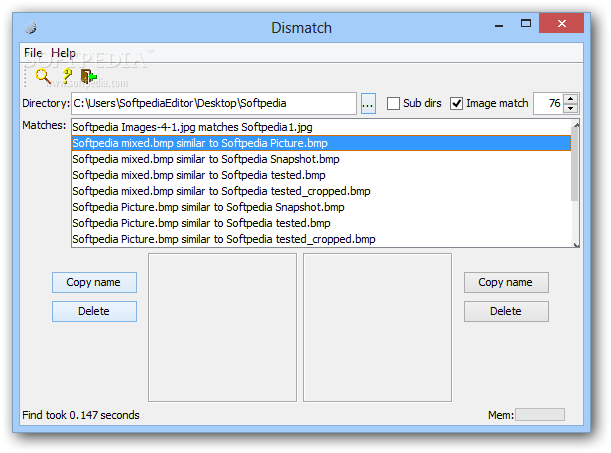Click the right image preview pane
Viewport: 611px width, 453px height.
click(x=377, y=327)
